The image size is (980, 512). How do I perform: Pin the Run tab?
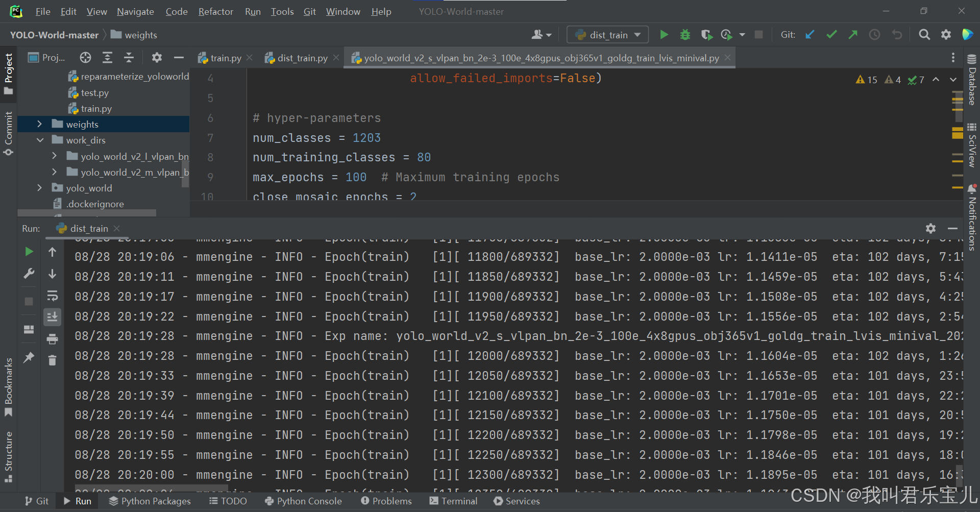point(29,357)
